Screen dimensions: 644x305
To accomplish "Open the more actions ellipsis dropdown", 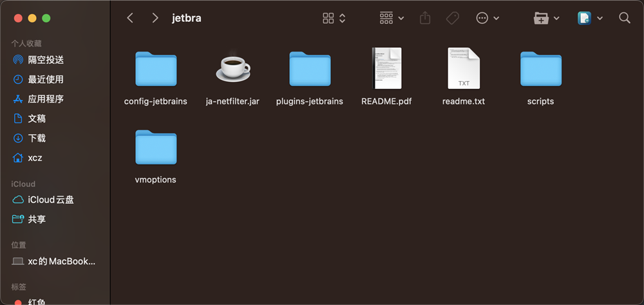I will click(488, 18).
